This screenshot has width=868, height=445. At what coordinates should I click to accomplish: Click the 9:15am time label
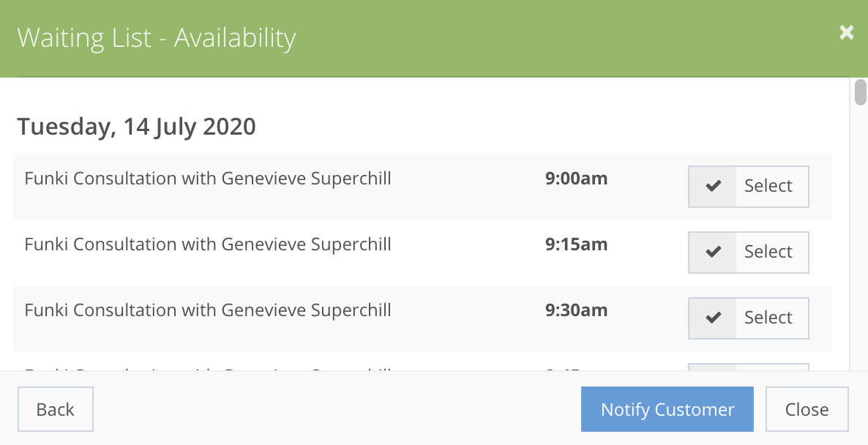click(576, 244)
